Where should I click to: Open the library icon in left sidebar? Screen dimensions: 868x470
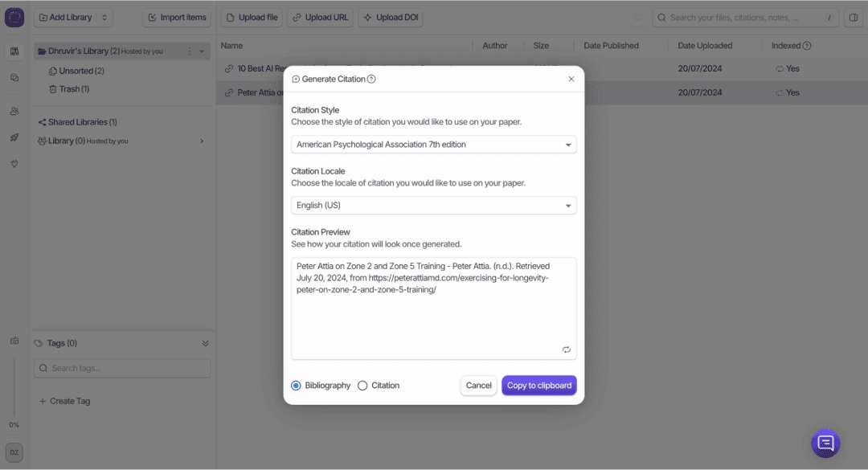pos(14,51)
